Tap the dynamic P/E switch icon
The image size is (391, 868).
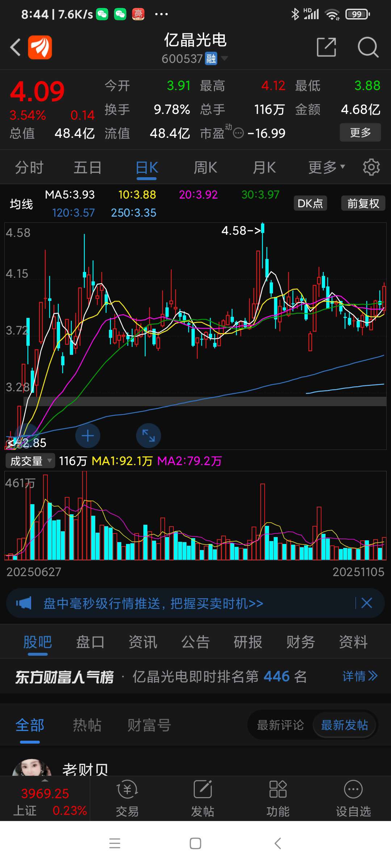pos(238,133)
